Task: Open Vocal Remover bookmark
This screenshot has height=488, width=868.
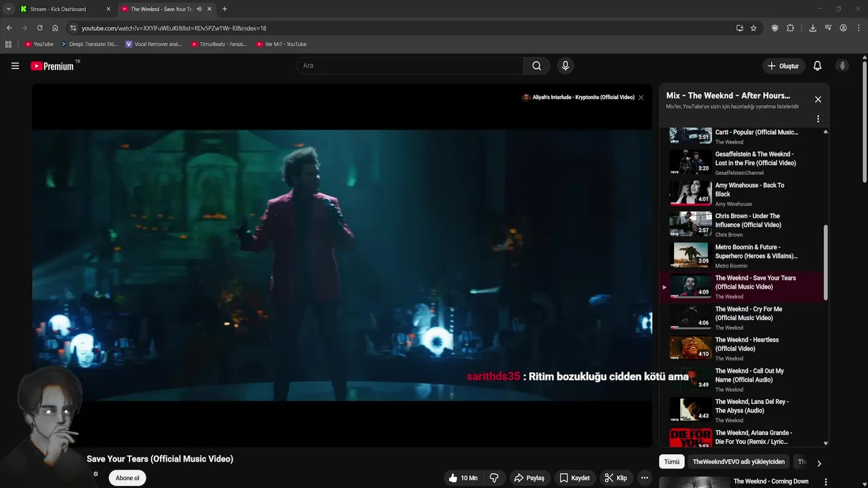Action: tap(153, 44)
